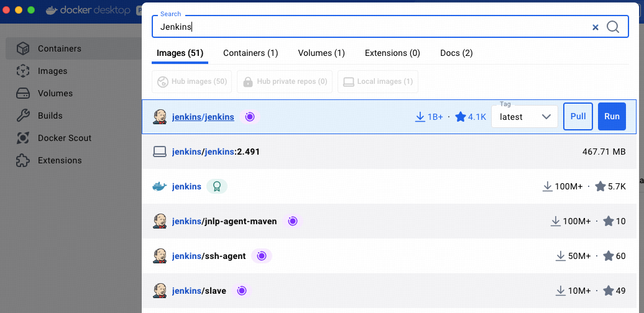This screenshot has width=644, height=313.
Task: Click the ssh-agent butler avatar icon
Action: [x=159, y=256]
